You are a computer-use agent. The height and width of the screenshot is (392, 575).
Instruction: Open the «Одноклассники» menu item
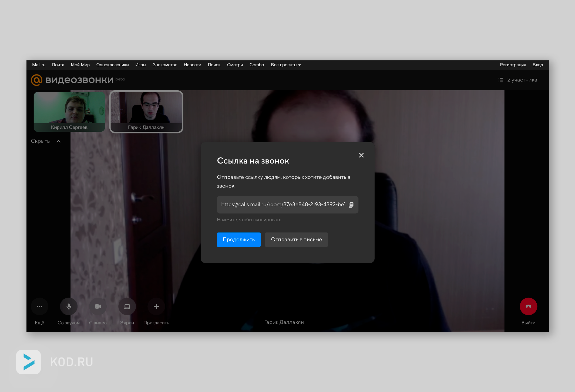tap(112, 65)
